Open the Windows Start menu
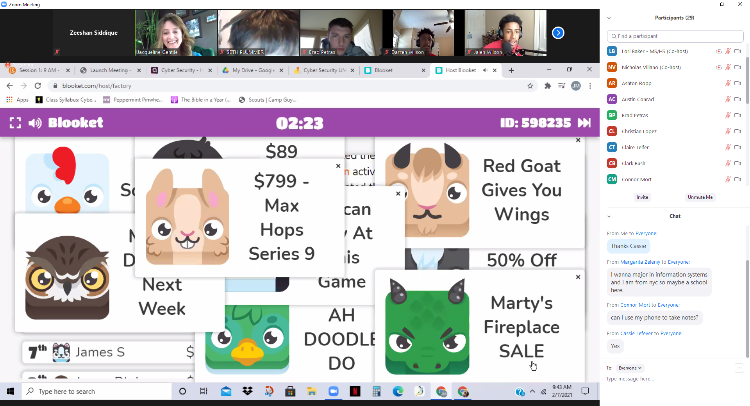The width and height of the screenshot is (750, 406). click(x=11, y=392)
